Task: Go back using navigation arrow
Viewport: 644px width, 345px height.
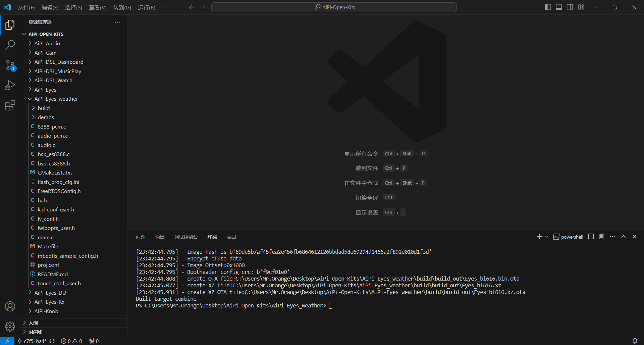Action: 192,7
